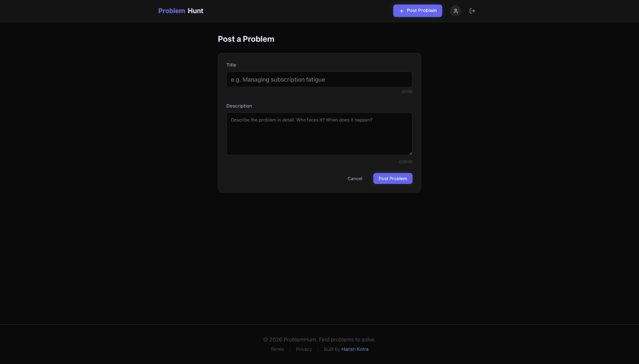Select the Problem Hunt logo
This screenshot has width=639, height=364.
tap(180, 11)
